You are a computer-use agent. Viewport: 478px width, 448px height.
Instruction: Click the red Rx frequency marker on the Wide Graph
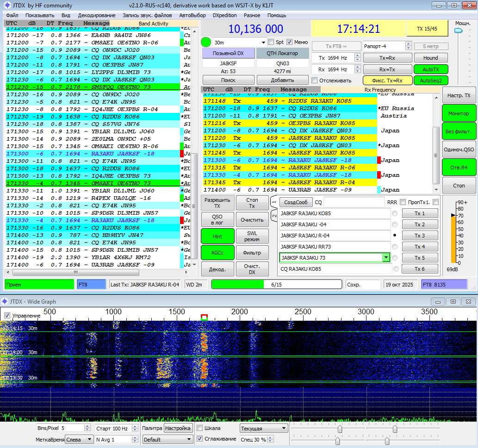coord(204,317)
